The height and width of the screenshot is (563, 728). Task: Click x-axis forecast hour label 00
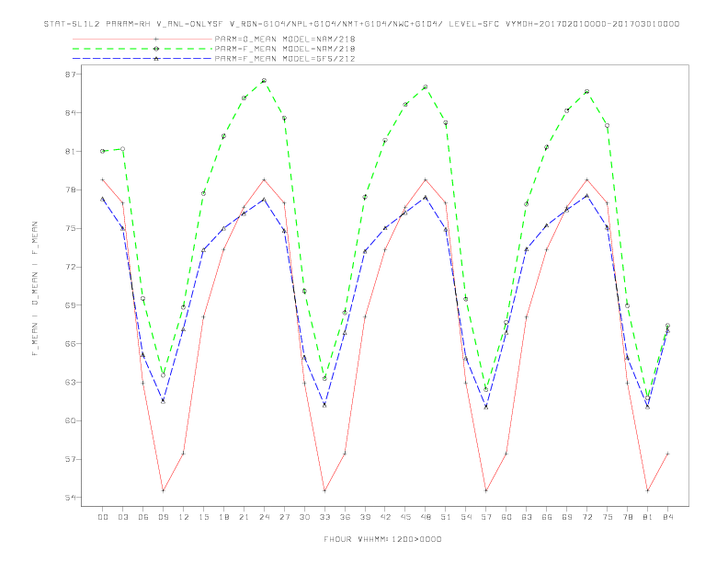click(x=103, y=517)
